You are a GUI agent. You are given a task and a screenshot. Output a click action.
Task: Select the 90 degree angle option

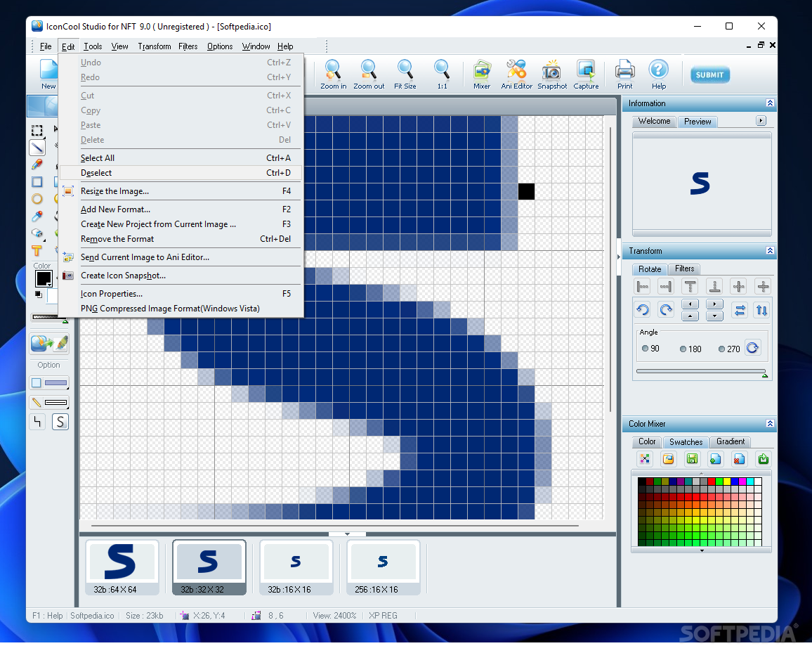coord(650,349)
